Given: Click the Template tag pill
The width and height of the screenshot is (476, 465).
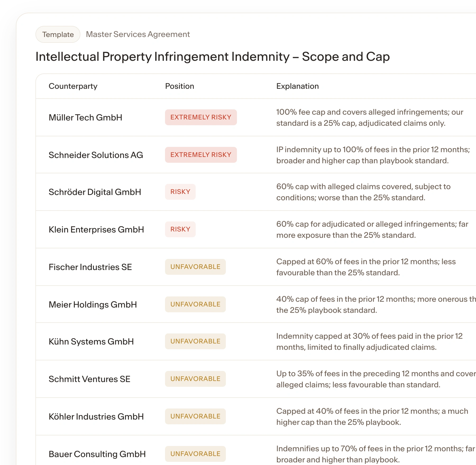Looking at the screenshot, I should click(x=58, y=34).
